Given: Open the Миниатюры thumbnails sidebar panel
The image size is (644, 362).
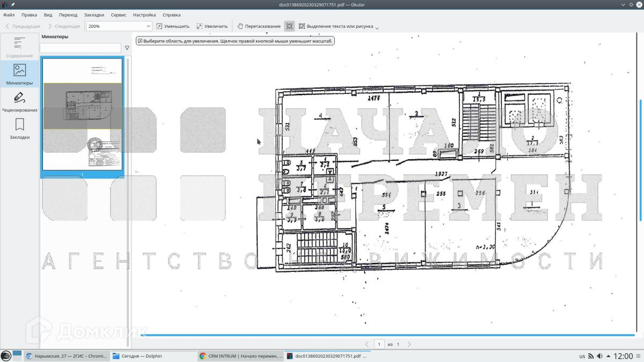Looking at the screenshot, I should [x=19, y=74].
